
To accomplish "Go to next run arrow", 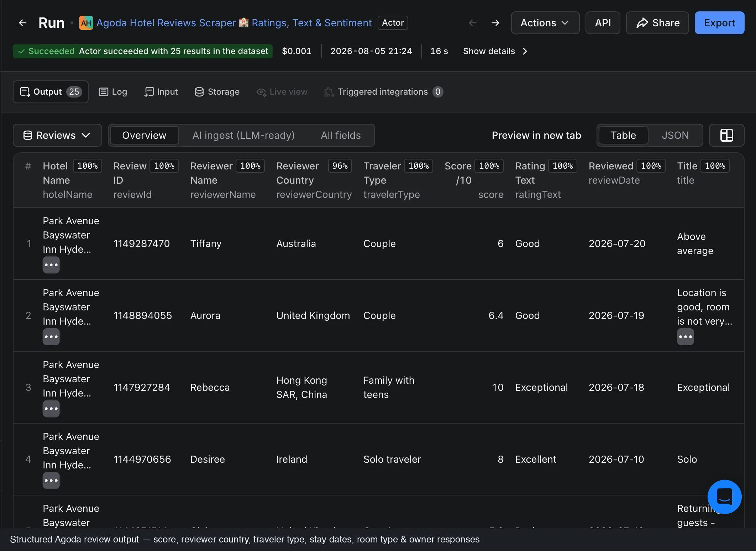I will (495, 23).
